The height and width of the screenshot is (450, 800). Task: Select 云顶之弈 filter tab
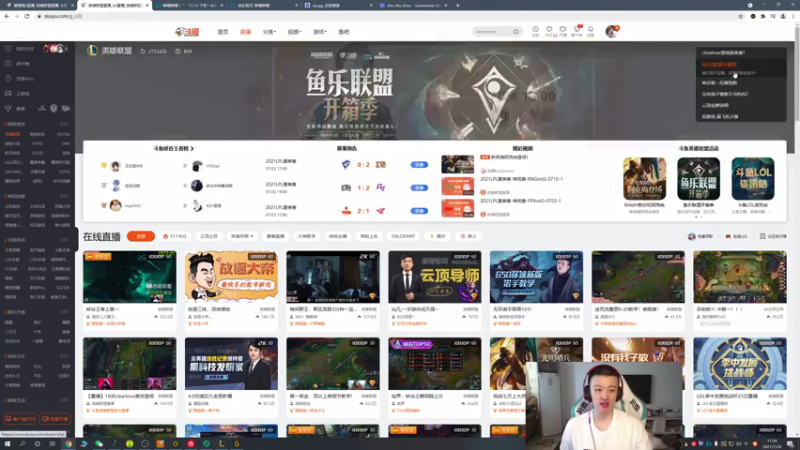[x=209, y=236]
